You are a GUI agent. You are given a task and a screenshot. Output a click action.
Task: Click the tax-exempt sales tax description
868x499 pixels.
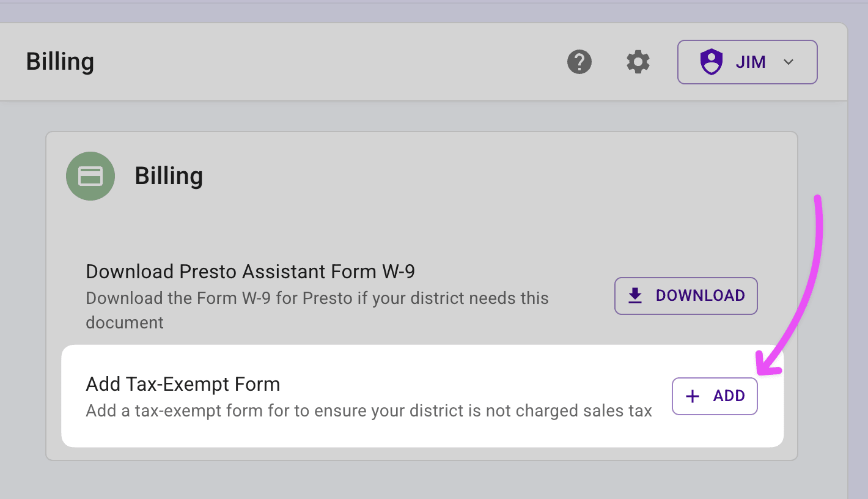tap(369, 410)
